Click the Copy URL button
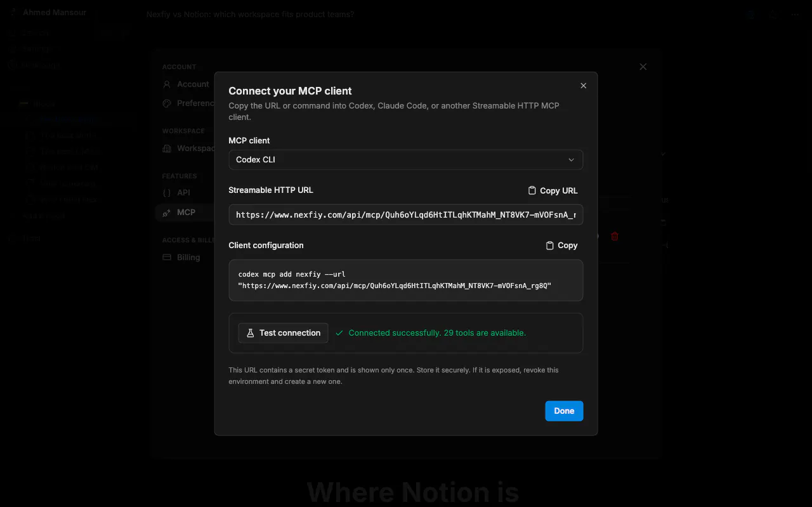812x507 pixels. point(553,190)
